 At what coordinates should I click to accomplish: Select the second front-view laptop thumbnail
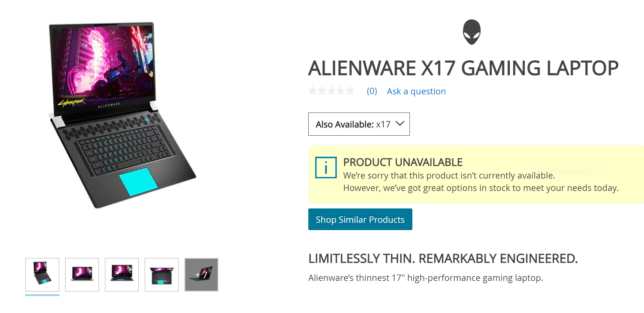point(82,275)
